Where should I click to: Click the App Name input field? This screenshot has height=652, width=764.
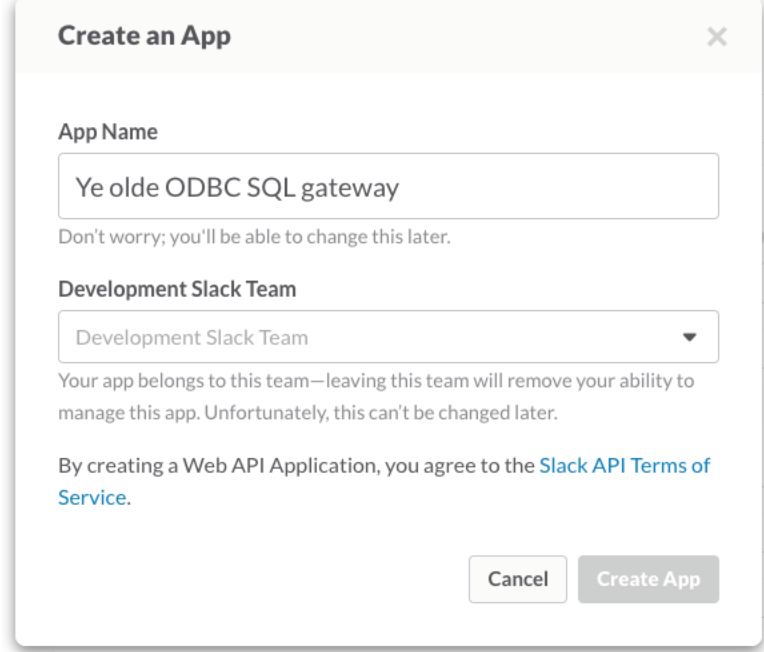point(388,186)
